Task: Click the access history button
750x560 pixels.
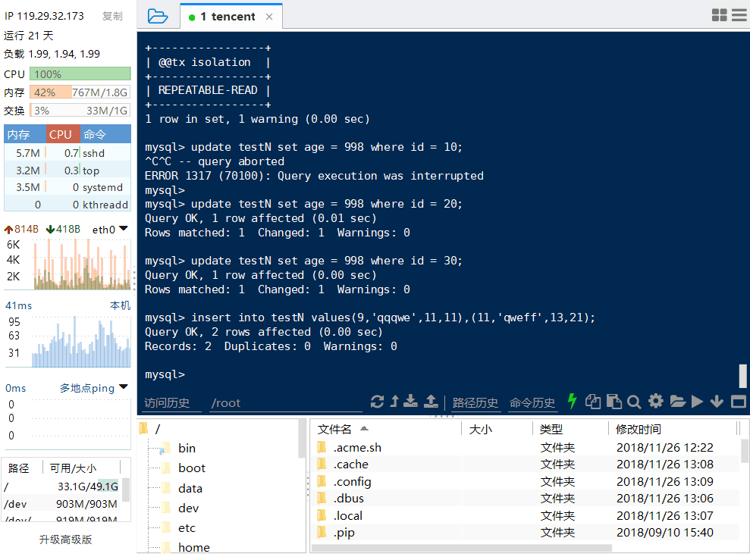Action: pos(167,403)
